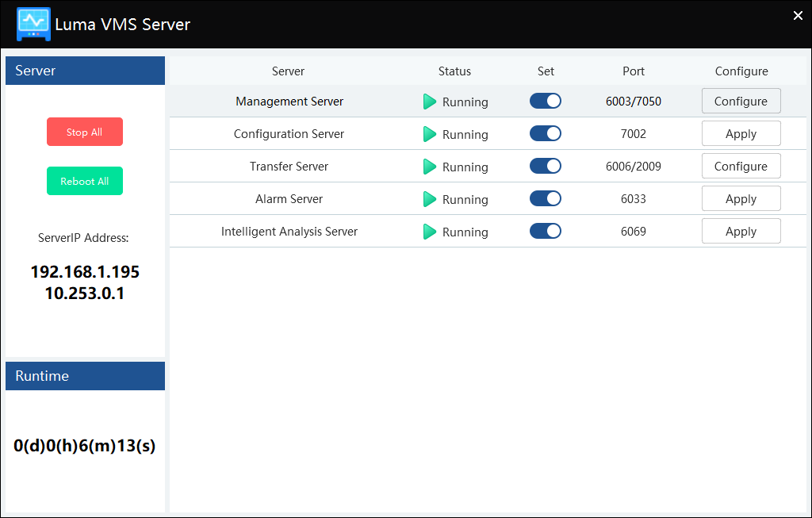
Task: Click the IP address 10.253.0.1
Action: 85,294
